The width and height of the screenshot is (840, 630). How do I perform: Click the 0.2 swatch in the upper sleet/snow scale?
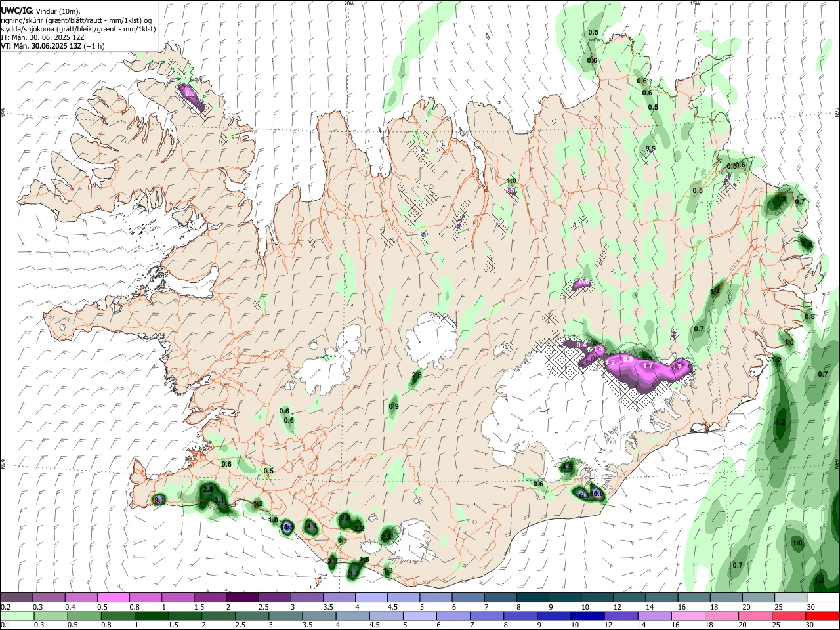pyautogui.click(x=16, y=598)
